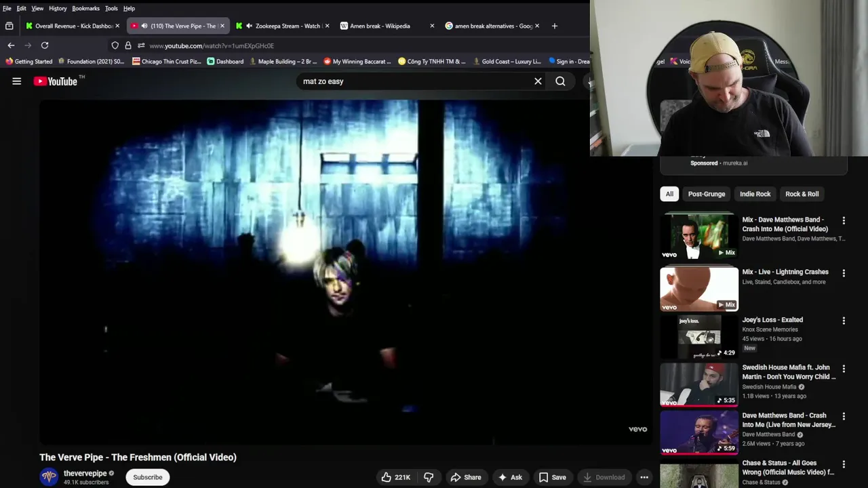This screenshot has width=868, height=488.
Task: Click the Ask AI button
Action: pos(510,477)
